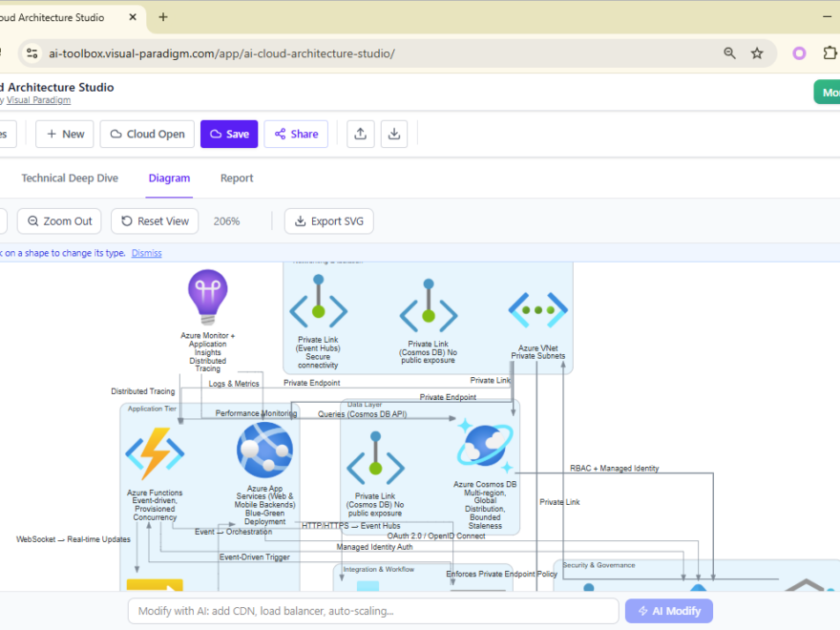Switch to the Report tab
840x630 pixels.
point(236,178)
